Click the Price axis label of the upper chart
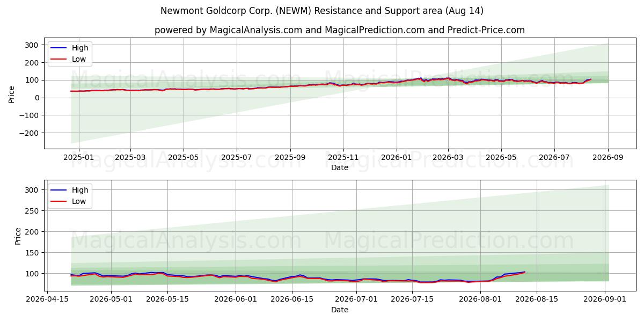Screen dimensions: 644x322 12,94
